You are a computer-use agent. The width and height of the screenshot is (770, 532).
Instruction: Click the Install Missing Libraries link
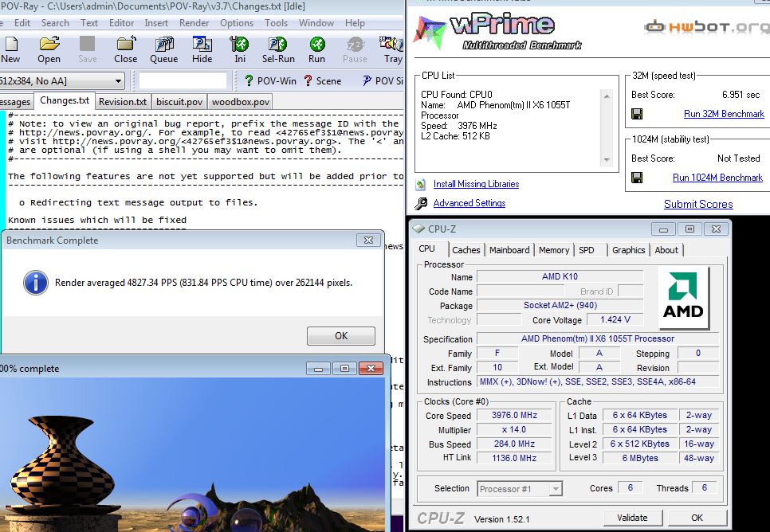click(x=476, y=184)
